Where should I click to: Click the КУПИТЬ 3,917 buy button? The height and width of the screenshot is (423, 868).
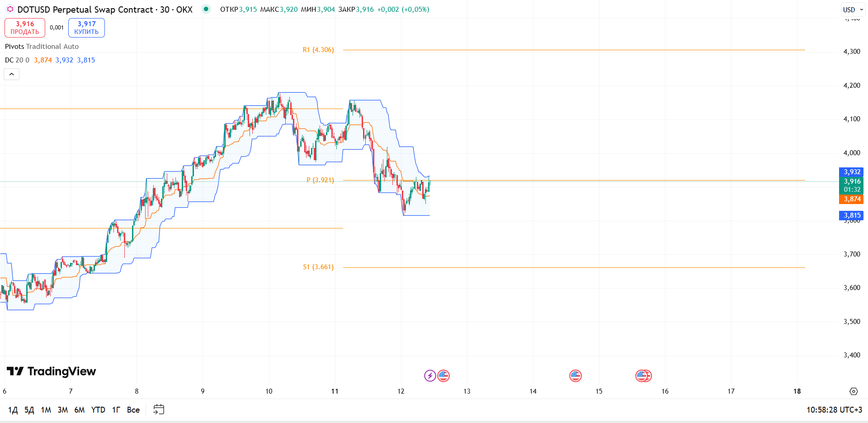click(86, 28)
